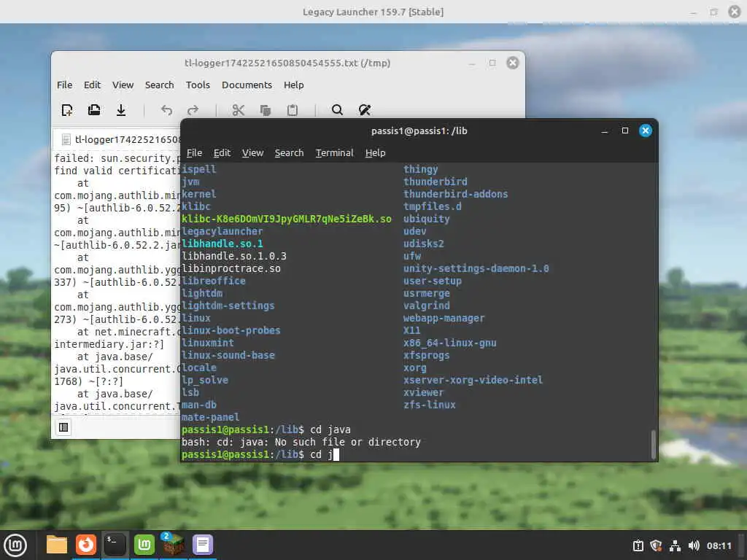Click the Paste clipboard icon in editor toolbar

[293, 111]
